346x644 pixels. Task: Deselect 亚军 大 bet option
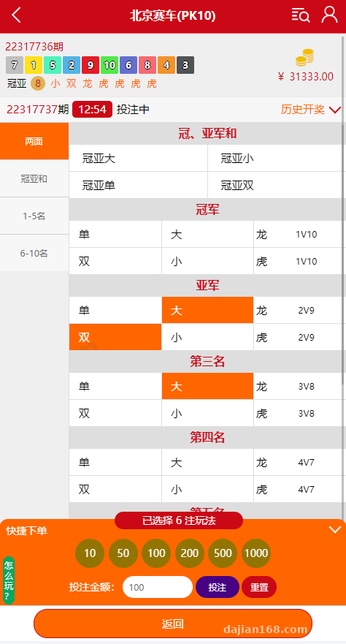pos(207,310)
